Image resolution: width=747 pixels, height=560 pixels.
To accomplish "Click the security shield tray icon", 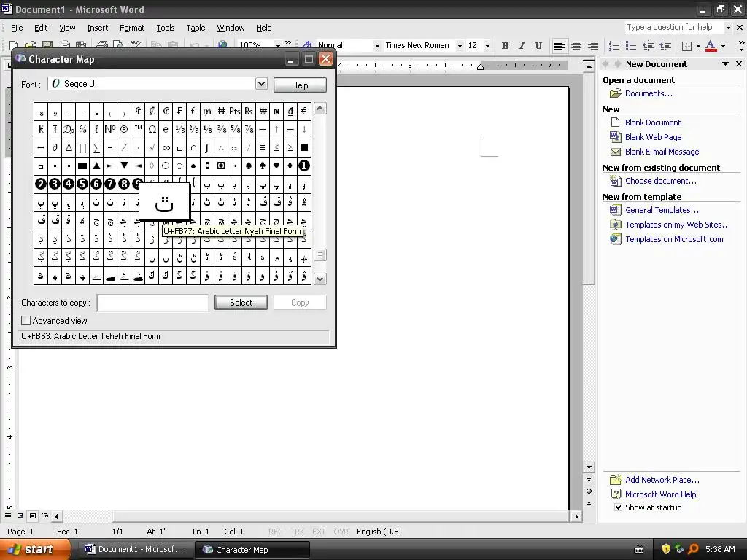I will tap(665, 549).
